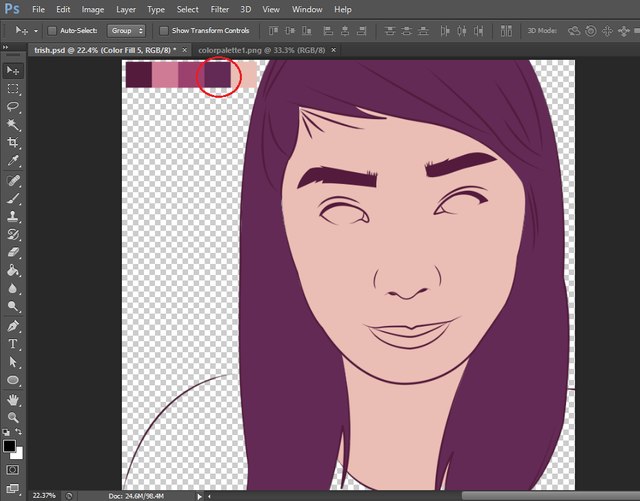Screen dimensions: 640x501
Task: Toggle Show Transform Controls checkbox
Action: coord(165,31)
